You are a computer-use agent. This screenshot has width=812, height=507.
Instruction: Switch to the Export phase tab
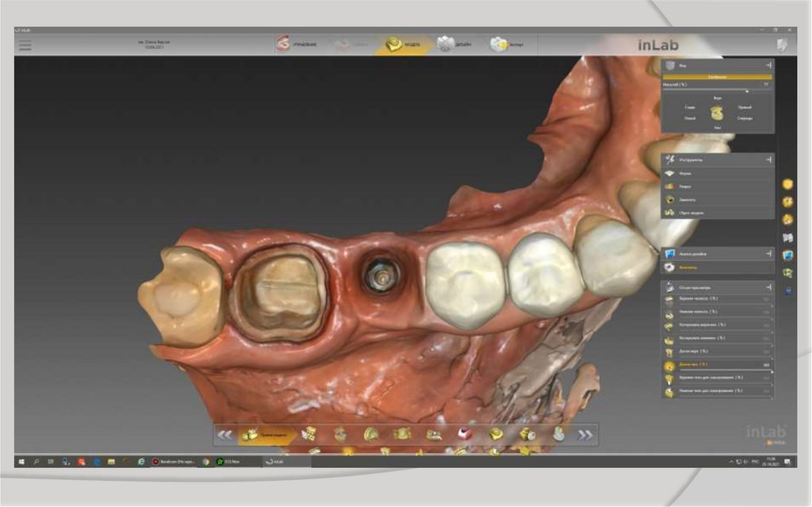[x=507, y=44]
